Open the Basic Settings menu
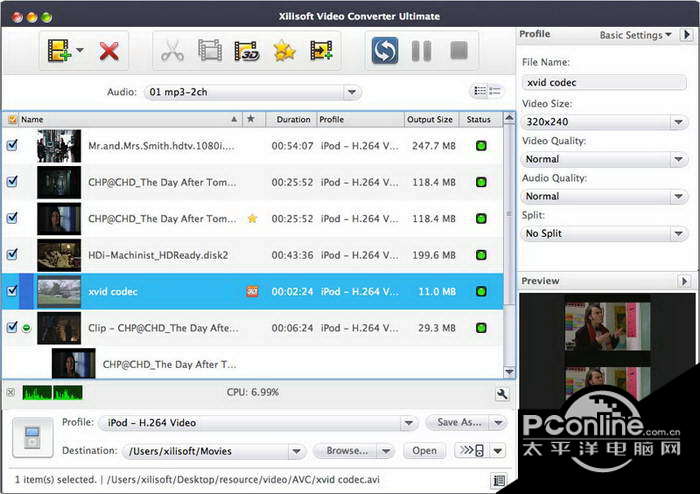 click(635, 35)
